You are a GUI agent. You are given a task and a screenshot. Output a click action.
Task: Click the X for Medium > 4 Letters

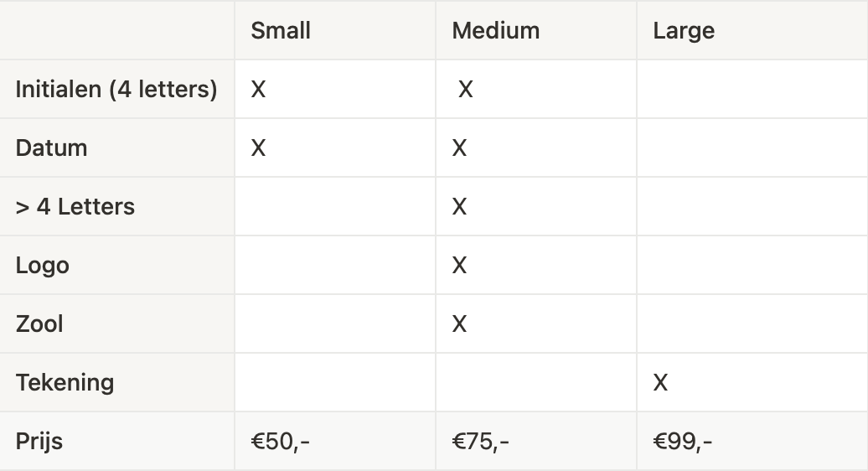(x=459, y=207)
